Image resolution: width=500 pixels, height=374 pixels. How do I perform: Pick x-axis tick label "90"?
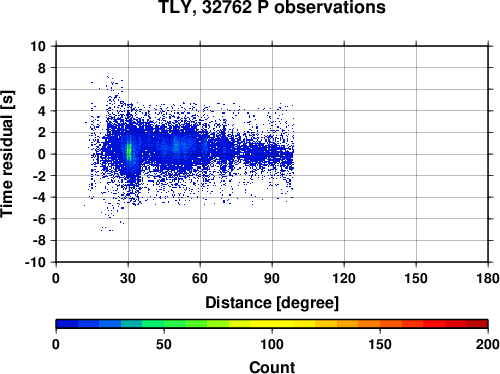(x=272, y=278)
